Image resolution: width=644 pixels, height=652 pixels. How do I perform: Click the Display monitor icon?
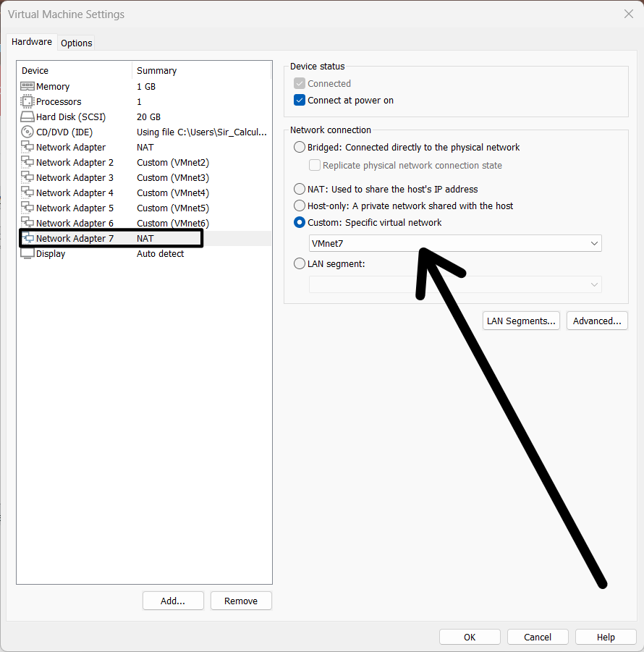tap(27, 254)
